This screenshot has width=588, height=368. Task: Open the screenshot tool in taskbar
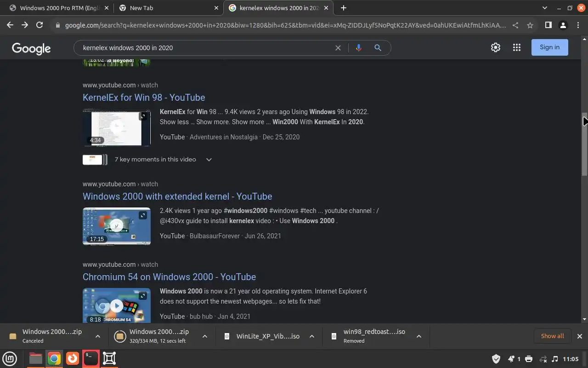coord(109,358)
